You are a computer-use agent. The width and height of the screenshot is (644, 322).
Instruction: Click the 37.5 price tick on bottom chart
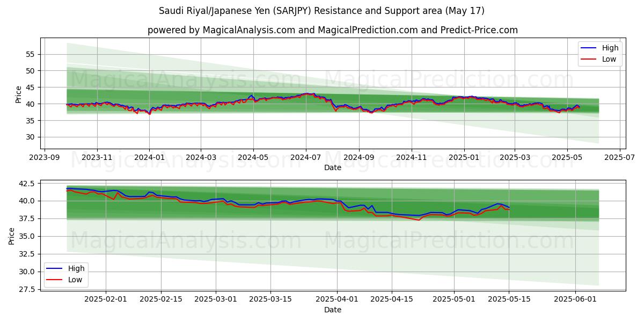[27, 219]
